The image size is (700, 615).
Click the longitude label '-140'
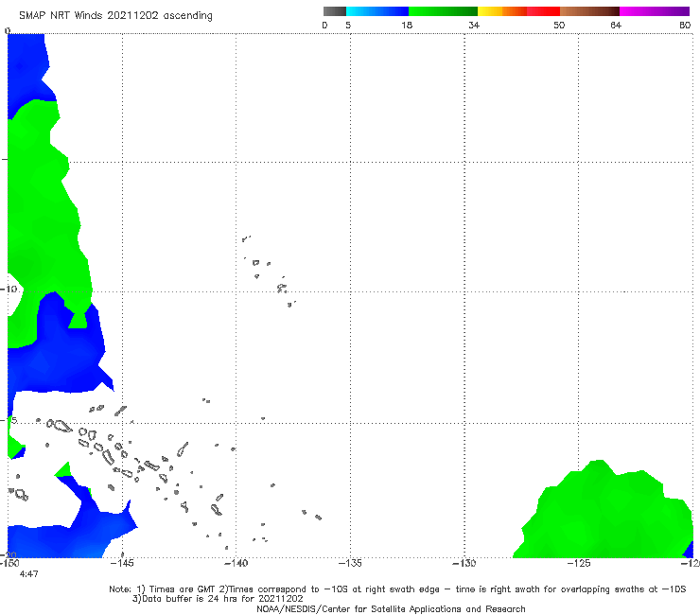(236, 564)
